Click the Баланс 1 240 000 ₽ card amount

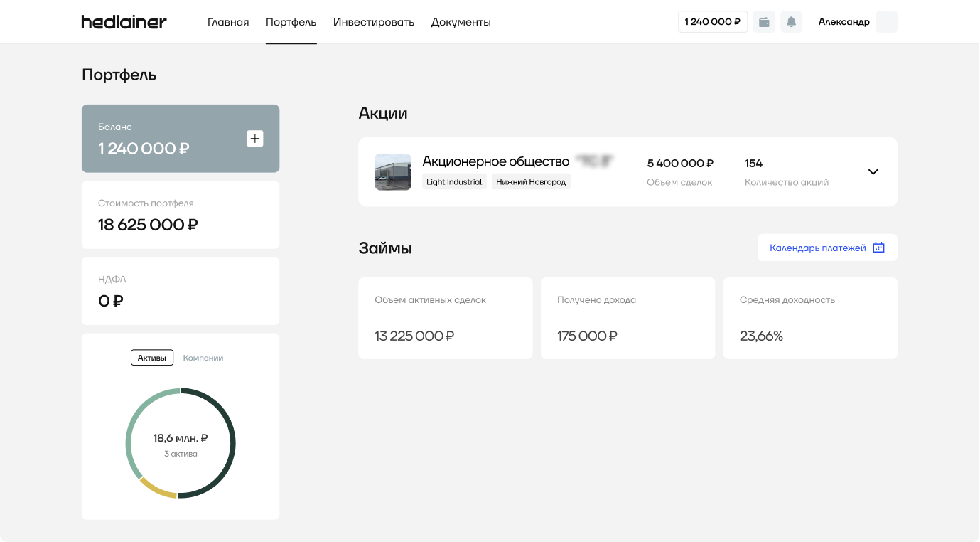144,149
